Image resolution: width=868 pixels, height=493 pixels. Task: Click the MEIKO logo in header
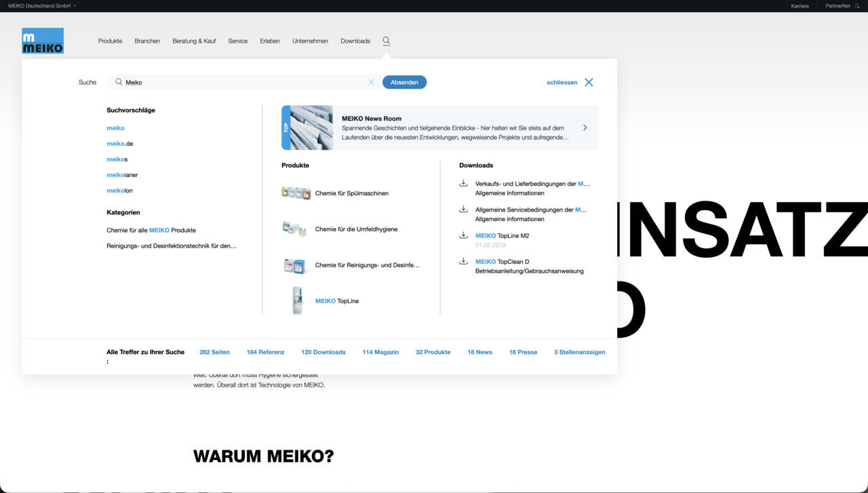pos(43,41)
